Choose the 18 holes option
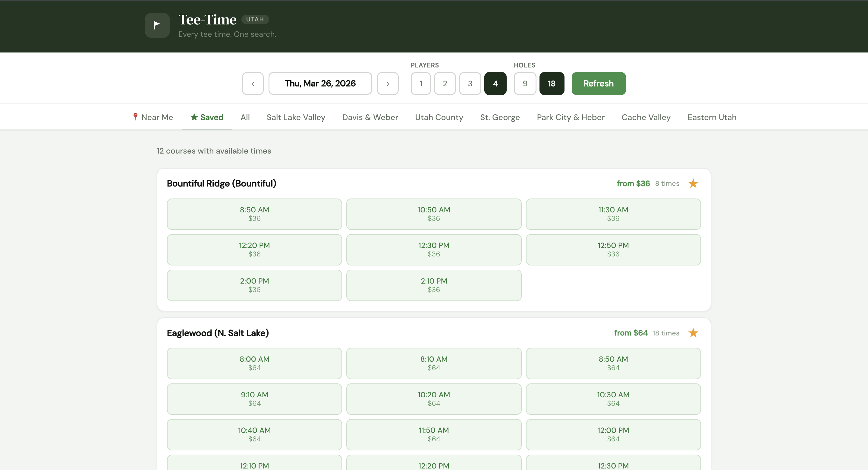This screenshot has height=470, width=868. [552, 83]
